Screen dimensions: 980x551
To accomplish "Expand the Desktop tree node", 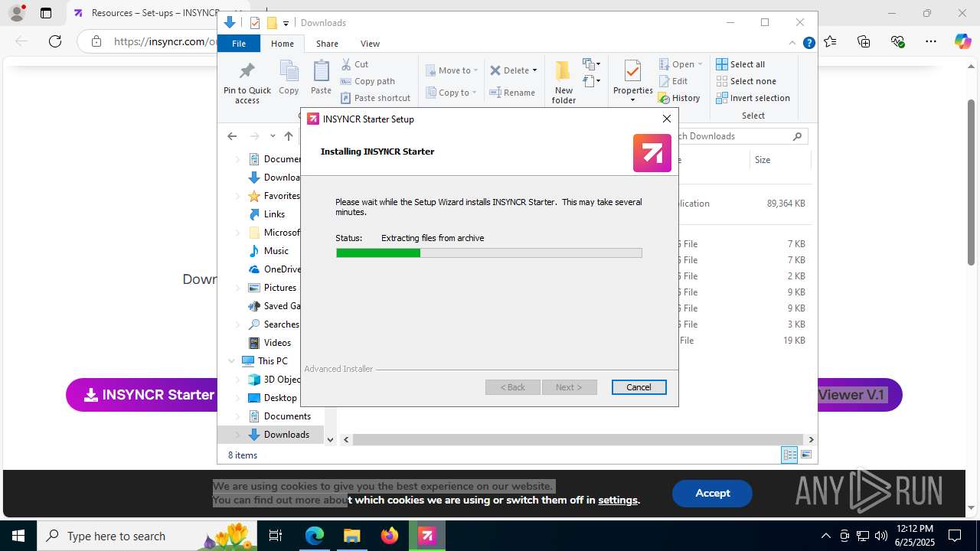I will pyautogui.click(x=237, y=398).
